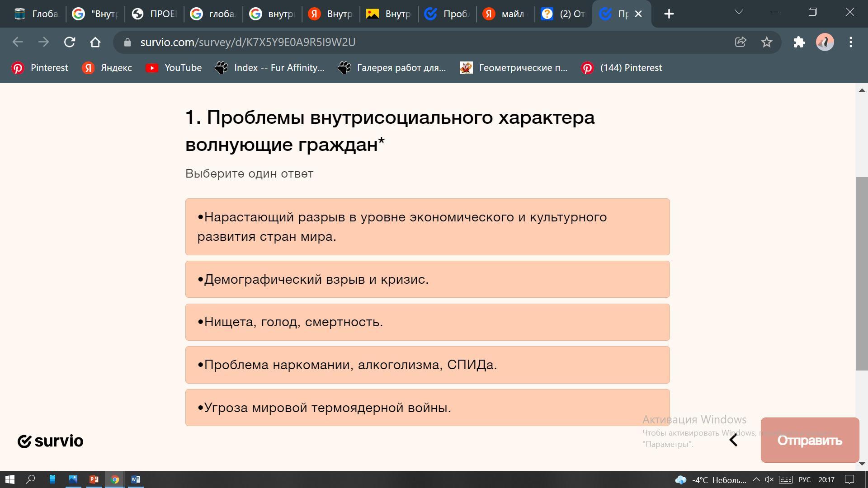Expand the tab search dropdown arrow
Screen dimensions: 868x488
(739, 12)
